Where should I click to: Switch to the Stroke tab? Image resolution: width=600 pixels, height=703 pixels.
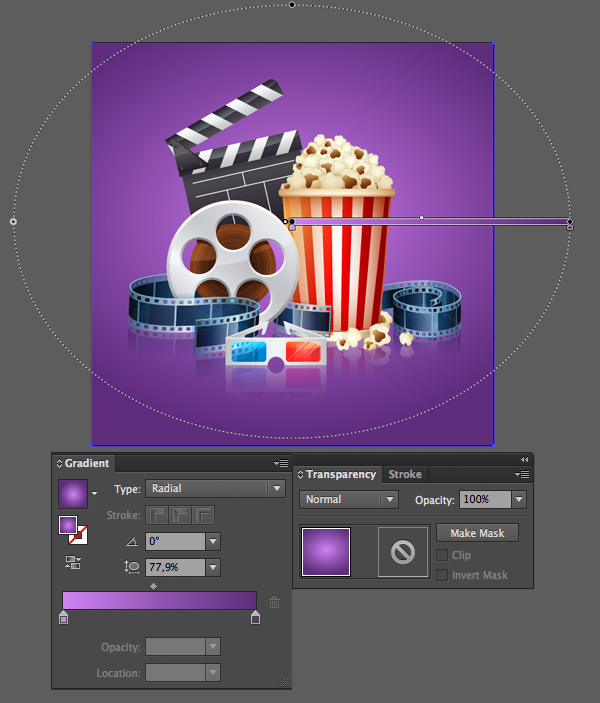(x=405, y=474)
